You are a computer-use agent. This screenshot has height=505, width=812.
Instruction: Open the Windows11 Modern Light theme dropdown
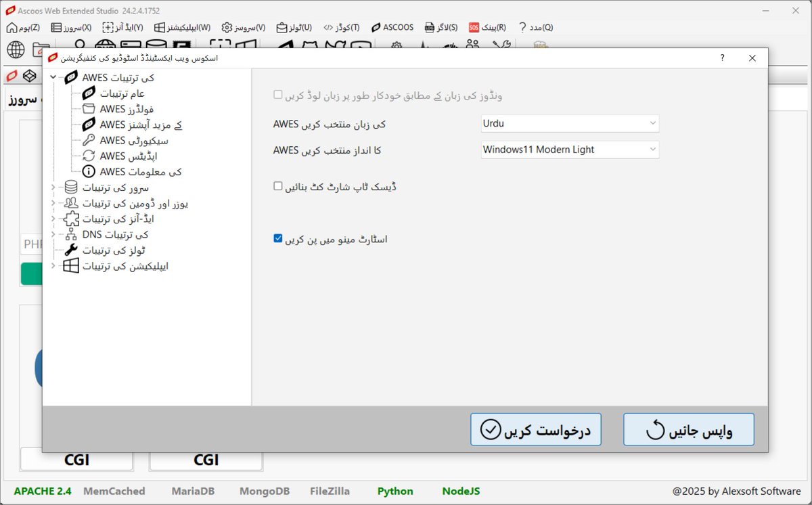(570, 150)
